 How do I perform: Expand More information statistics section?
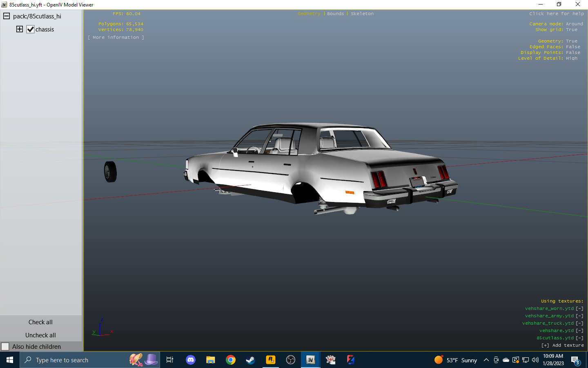click(116, 38)
